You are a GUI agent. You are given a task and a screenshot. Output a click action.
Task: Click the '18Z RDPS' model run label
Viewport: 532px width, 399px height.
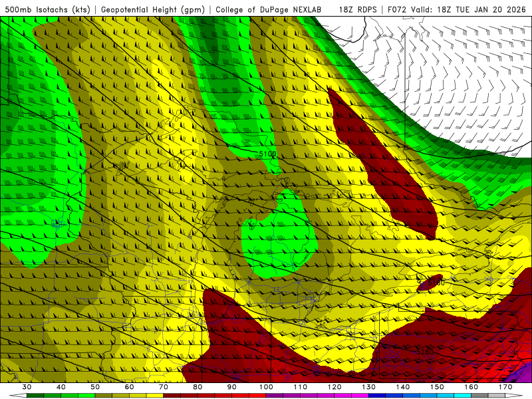pos(358,9)
